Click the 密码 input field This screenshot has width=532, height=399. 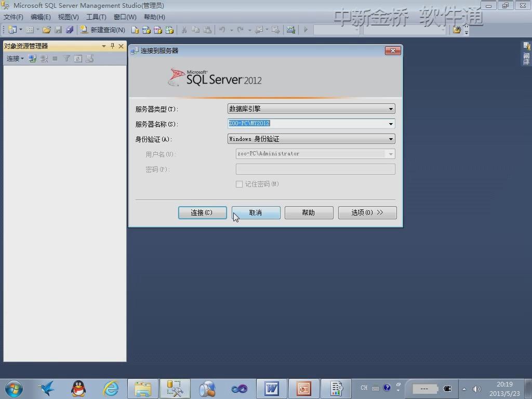pos(315,169)
